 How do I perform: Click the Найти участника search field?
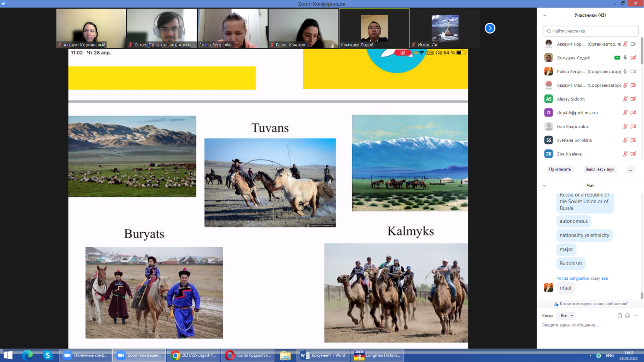[590, 31]
